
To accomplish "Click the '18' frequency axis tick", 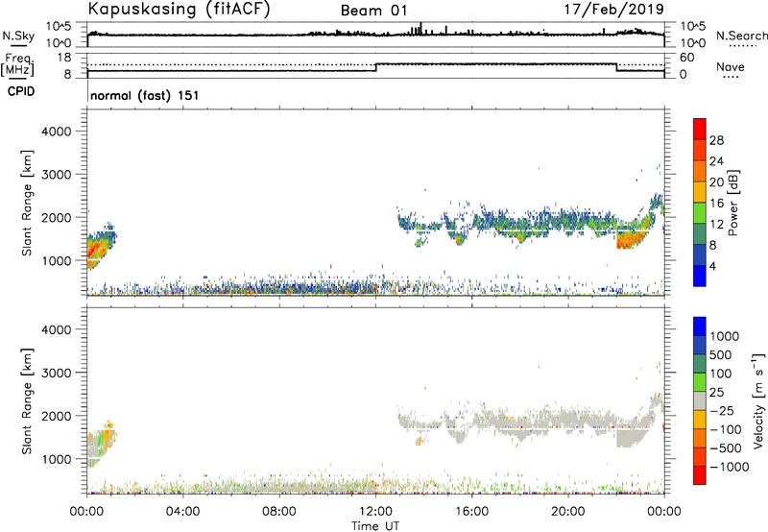I will pyautogui.click(x=64, y=58).
